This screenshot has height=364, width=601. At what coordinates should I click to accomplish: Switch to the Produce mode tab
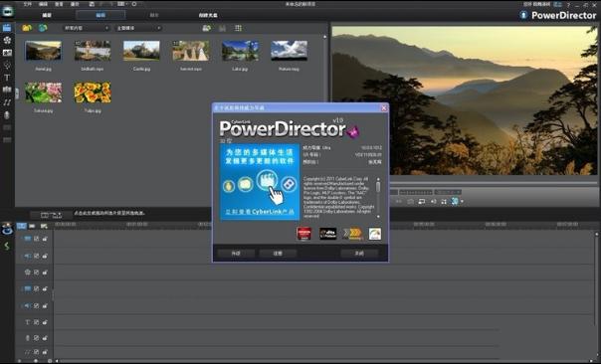coord(154,15)
